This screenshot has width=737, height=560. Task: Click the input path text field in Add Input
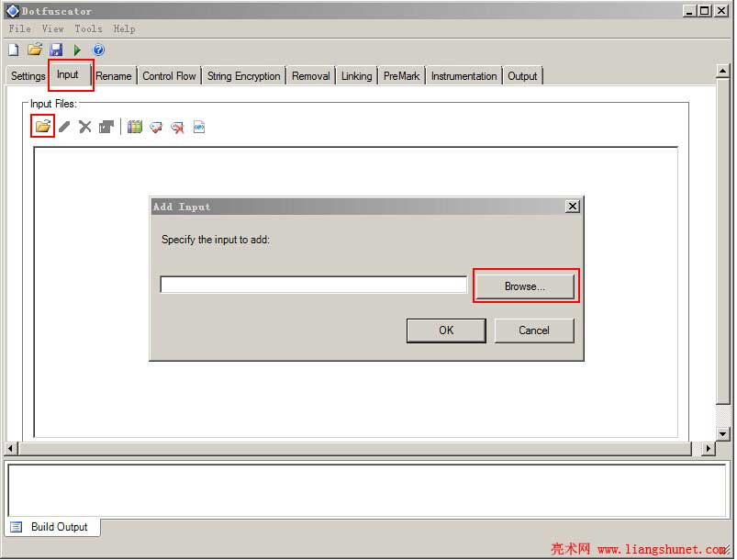314,285
